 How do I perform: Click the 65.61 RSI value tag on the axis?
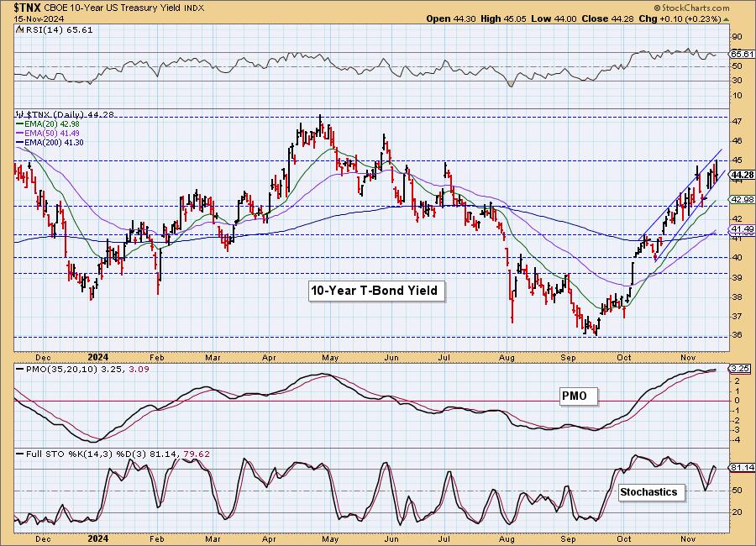[743, 54]
